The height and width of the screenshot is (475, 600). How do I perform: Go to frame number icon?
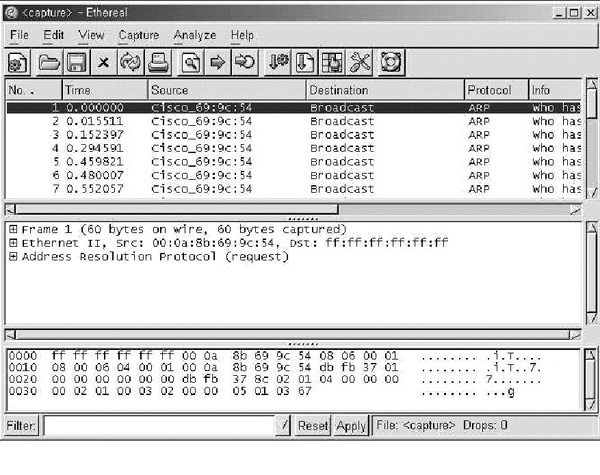pyautogui.click(x=245, y=62)
